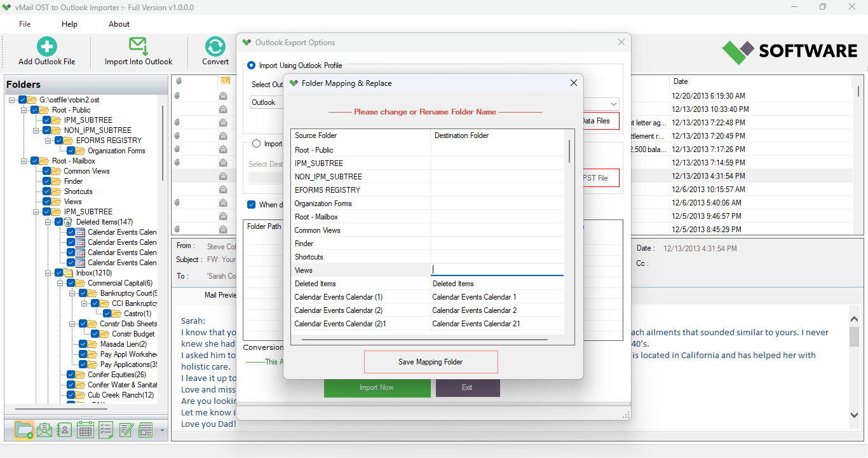Click the Common Views folder icon
This screenshot has width=868, height=458.
(x=57, y=171)
